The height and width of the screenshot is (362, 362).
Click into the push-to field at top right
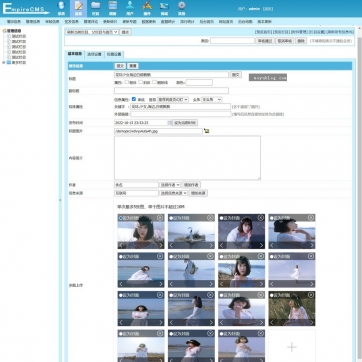232,41
